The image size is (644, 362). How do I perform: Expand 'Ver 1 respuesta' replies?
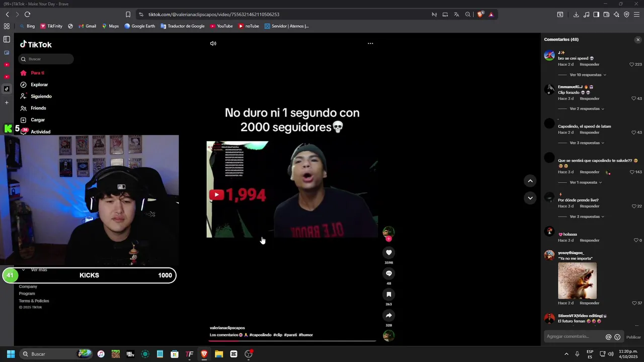[x=586, y=183]
